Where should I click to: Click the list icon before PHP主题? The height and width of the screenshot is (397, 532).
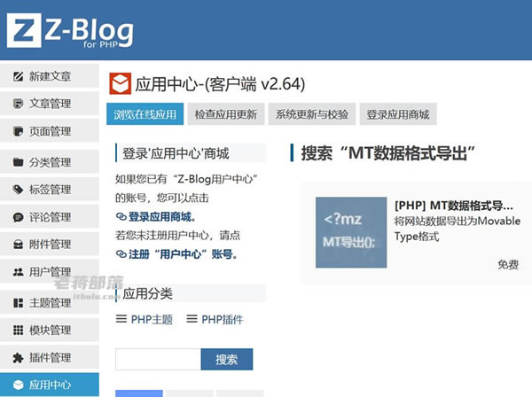click(x=121, y=319)
